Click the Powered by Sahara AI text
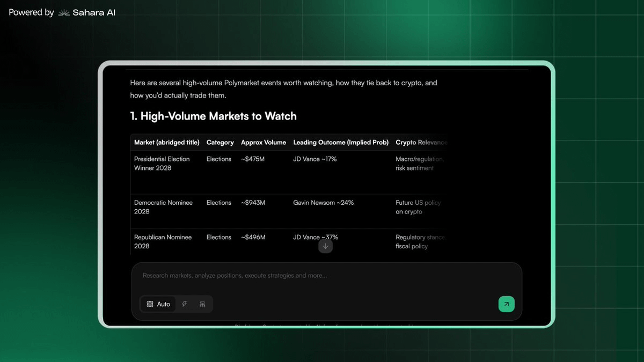The width and height of the screenshot is (644, 362). [x=62, y=12]
